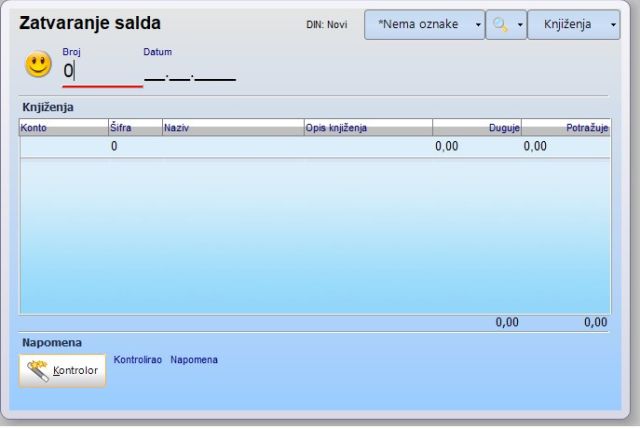The image size is (640, 429).
Task: Focus the Broj number field
Action: [100, 71]
